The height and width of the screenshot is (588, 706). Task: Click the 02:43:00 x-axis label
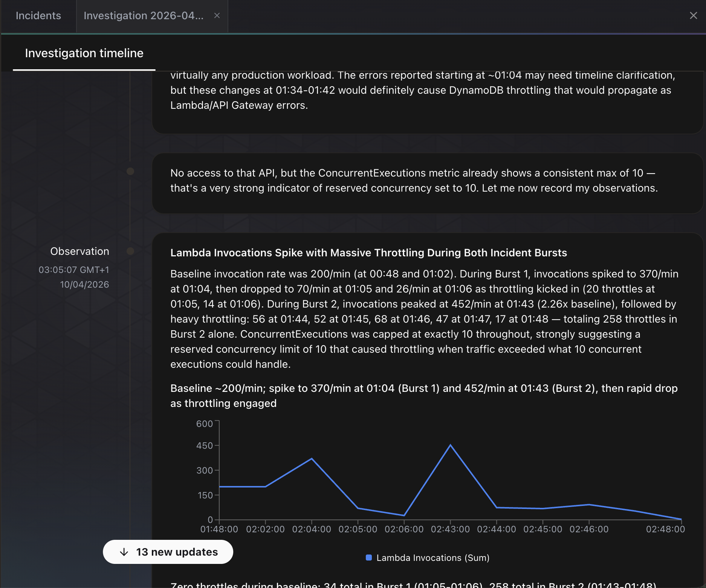450,529
